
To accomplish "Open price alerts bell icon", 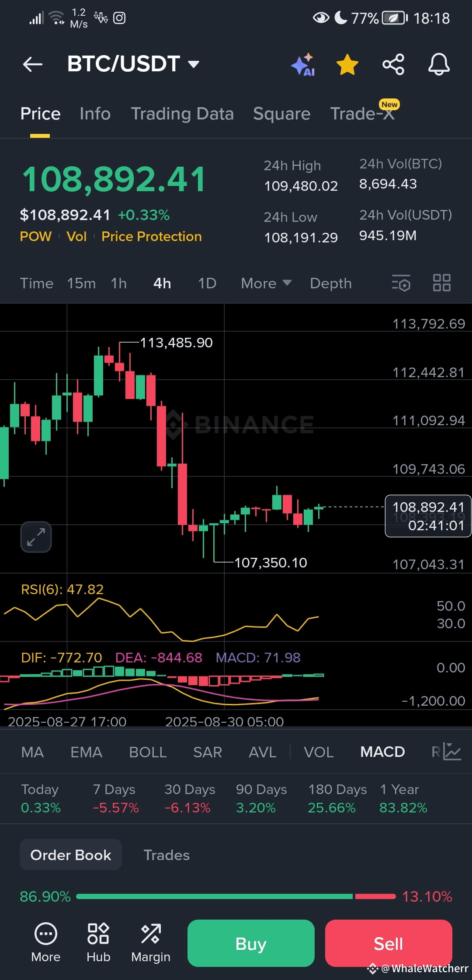I will (x=439, y=65).
